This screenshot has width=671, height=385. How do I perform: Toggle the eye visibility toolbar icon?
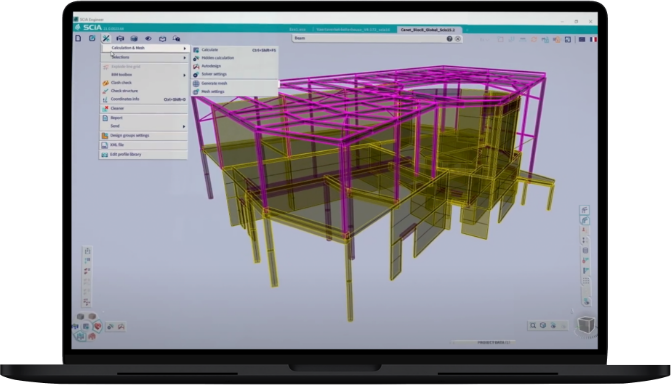[x=148, y=38]
